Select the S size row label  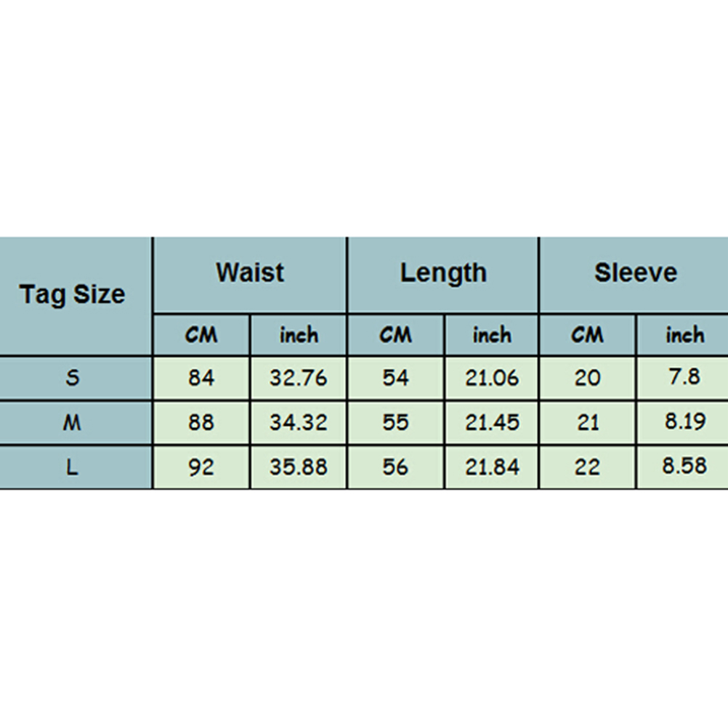click(x=73, y=378)
